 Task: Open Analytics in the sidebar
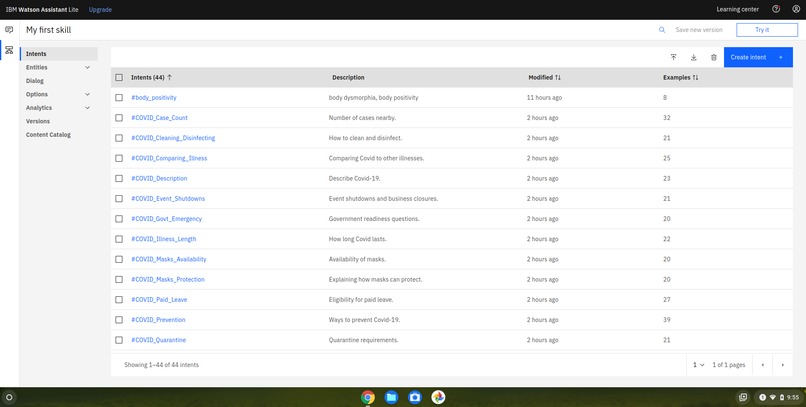coord(39,108)
